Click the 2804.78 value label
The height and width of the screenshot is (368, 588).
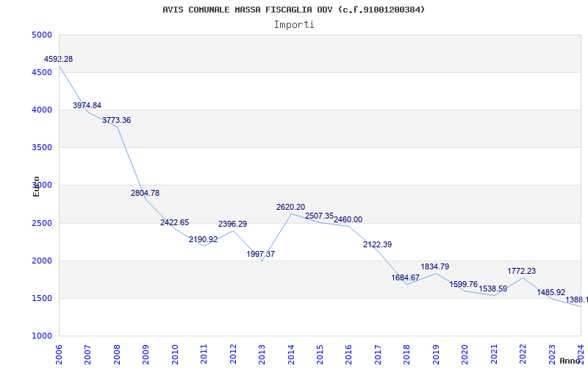[x=145, y=193]
